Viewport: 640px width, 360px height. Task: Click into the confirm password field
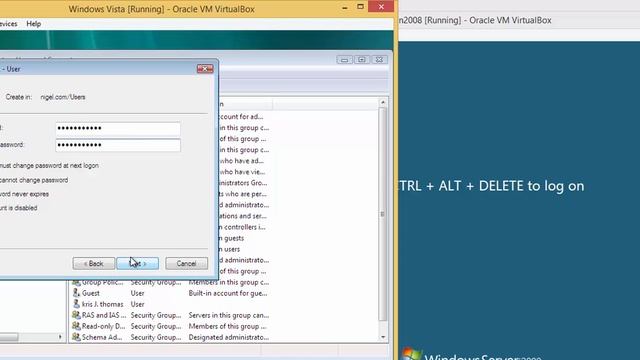(x=118, y=145)
